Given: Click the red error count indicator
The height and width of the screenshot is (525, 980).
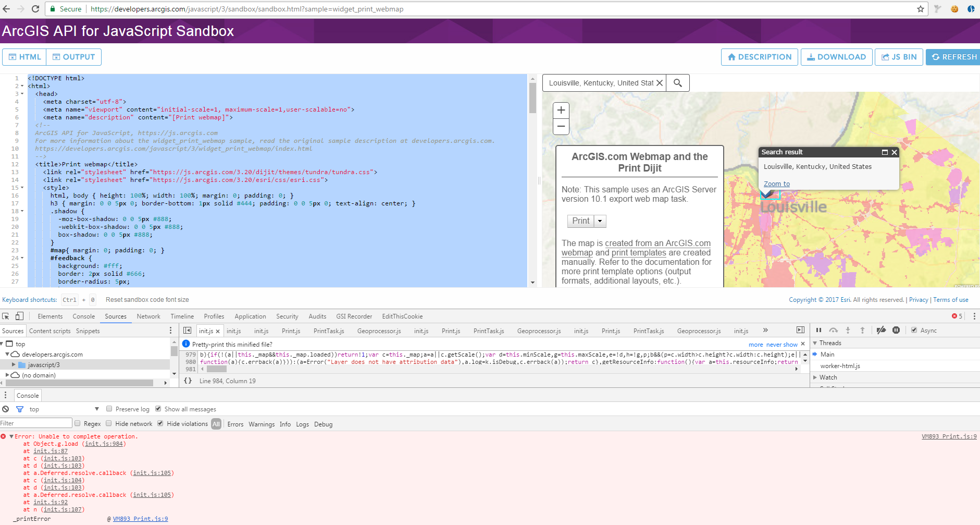Looking at the screenshot, I should [957, 316].
